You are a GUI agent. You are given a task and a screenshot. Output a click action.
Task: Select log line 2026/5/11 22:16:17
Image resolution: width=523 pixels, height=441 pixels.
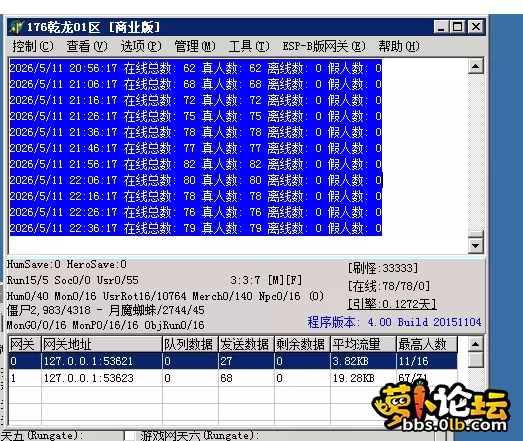coord(196,196)
